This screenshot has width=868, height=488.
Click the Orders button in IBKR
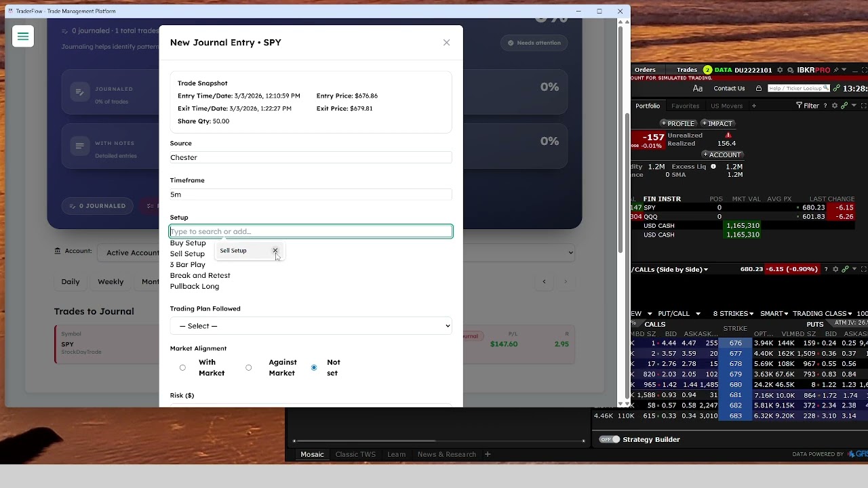click(645, 70)
